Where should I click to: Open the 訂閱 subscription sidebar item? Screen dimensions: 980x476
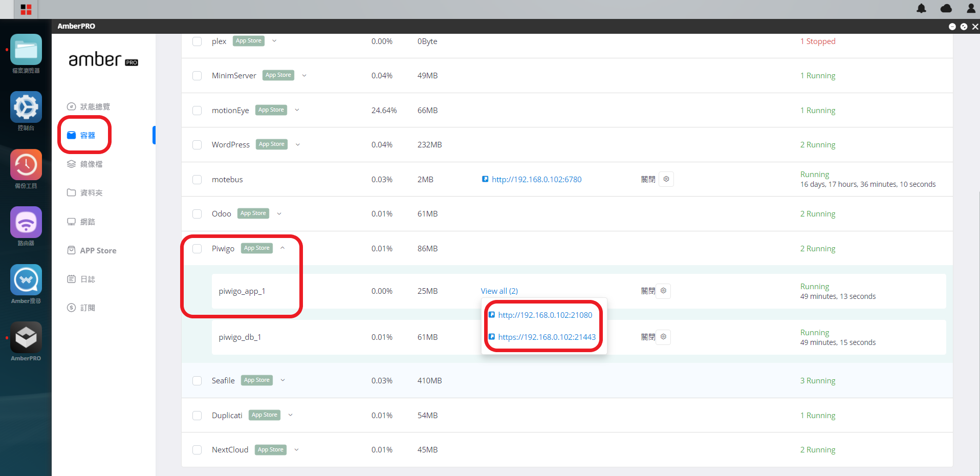click(81, 308)
